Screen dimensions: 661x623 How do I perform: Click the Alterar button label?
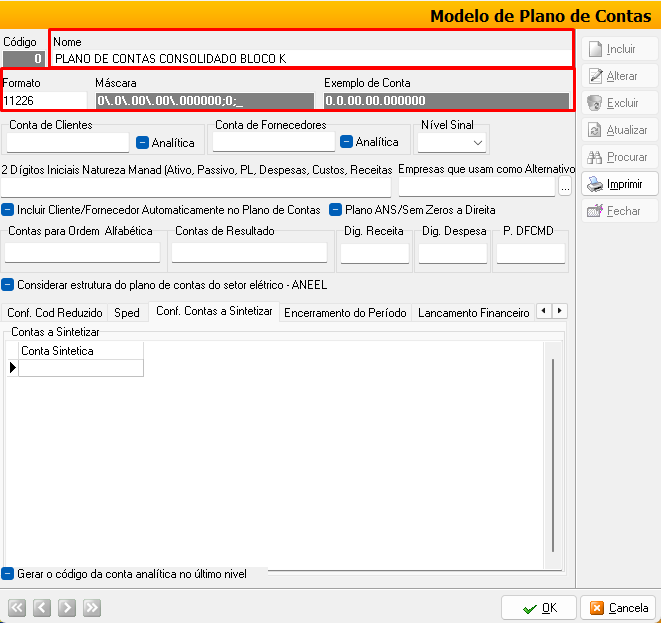pyautogui.click(x=622, y=76)
